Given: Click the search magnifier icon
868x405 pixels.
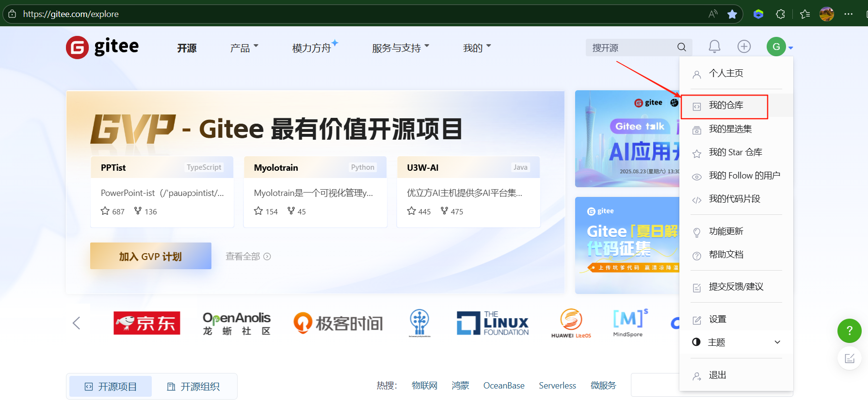Looking at the screenshot, I should pyautogui.click(x=681, y=47).
